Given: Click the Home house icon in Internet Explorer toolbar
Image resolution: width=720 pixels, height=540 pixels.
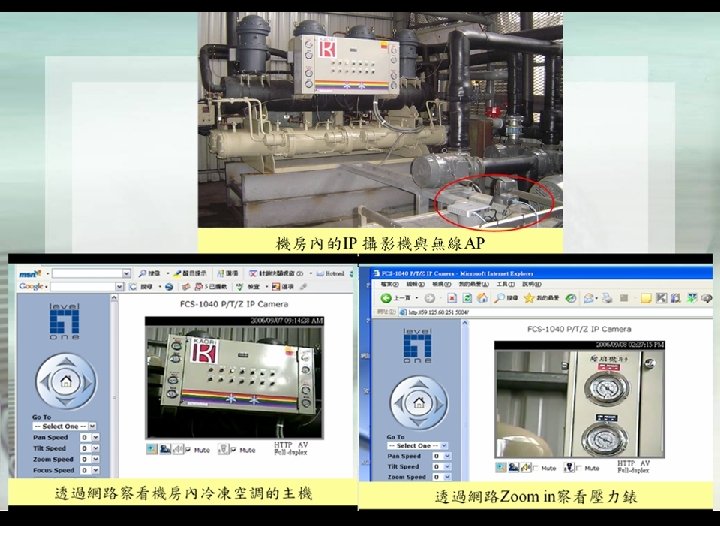Looking at the screenshot, I should (482, 298).
